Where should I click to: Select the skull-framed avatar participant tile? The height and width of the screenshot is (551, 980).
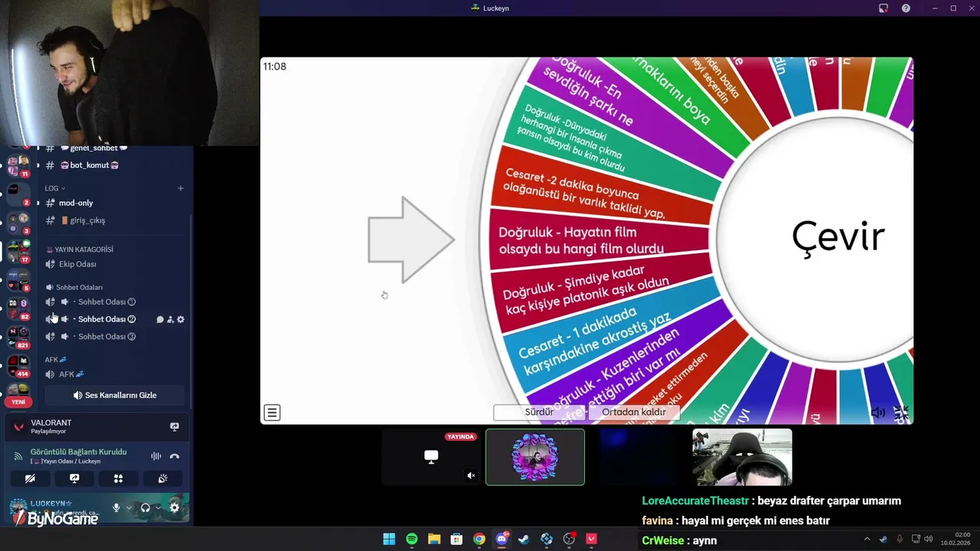[535, 457]
